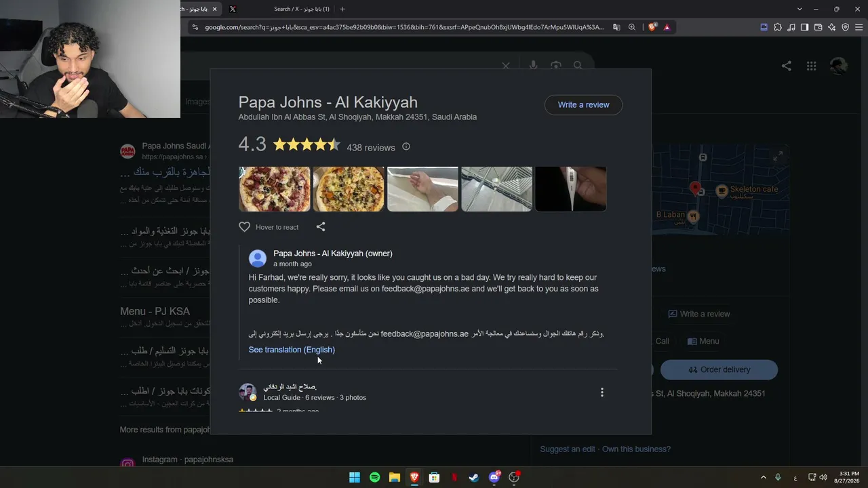Expand the map with the fullscreen icon
The width and height of the screenshot is (868, 488).
click(778, 156)
